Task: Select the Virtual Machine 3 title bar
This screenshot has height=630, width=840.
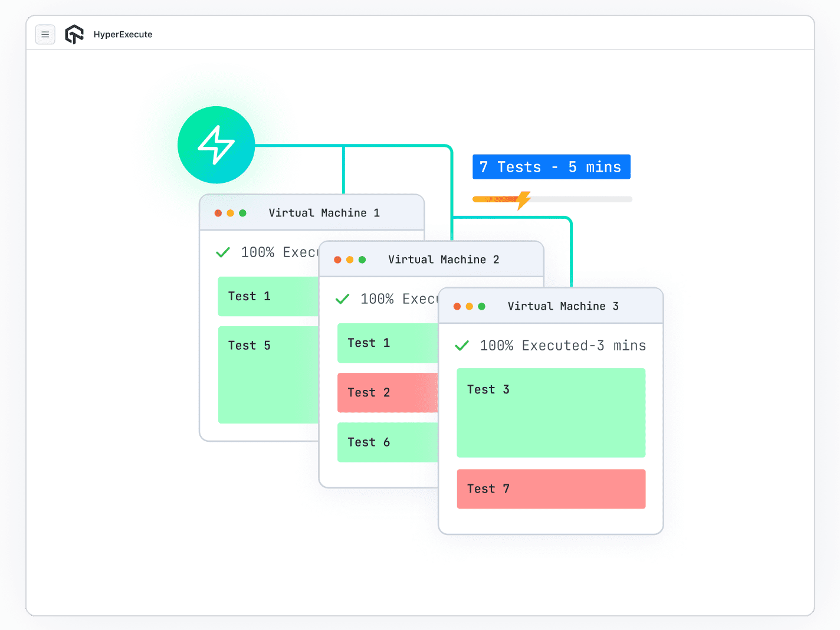Action: click(x=563, y=306)
